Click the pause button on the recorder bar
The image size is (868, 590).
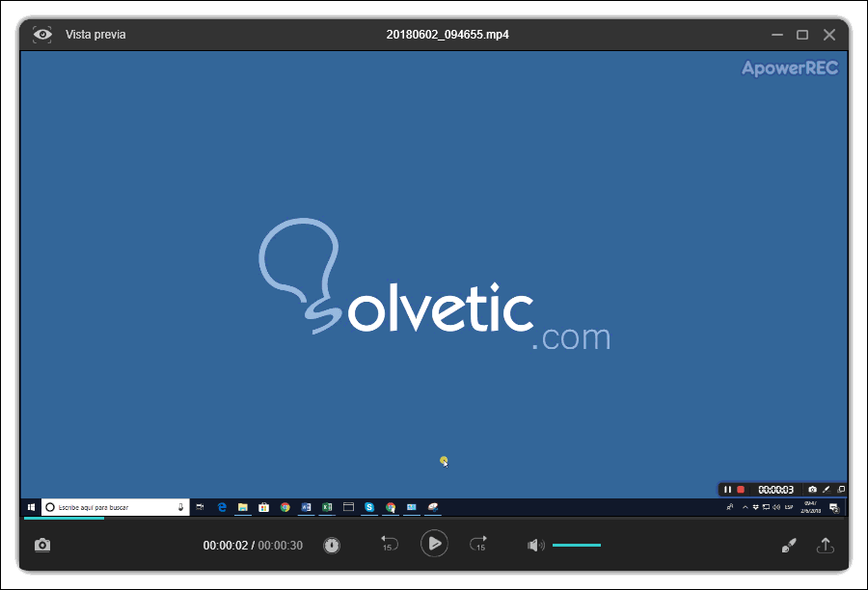[727, 490]
